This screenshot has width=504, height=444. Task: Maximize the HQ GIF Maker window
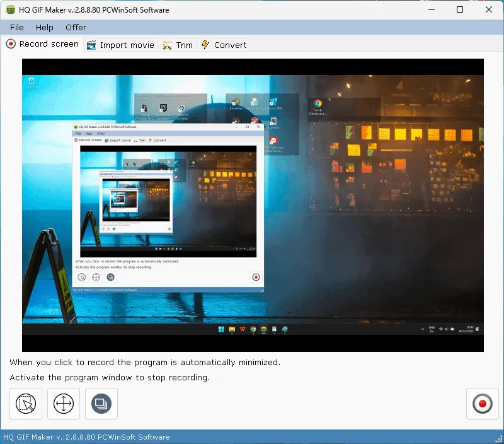click(460, 10)
